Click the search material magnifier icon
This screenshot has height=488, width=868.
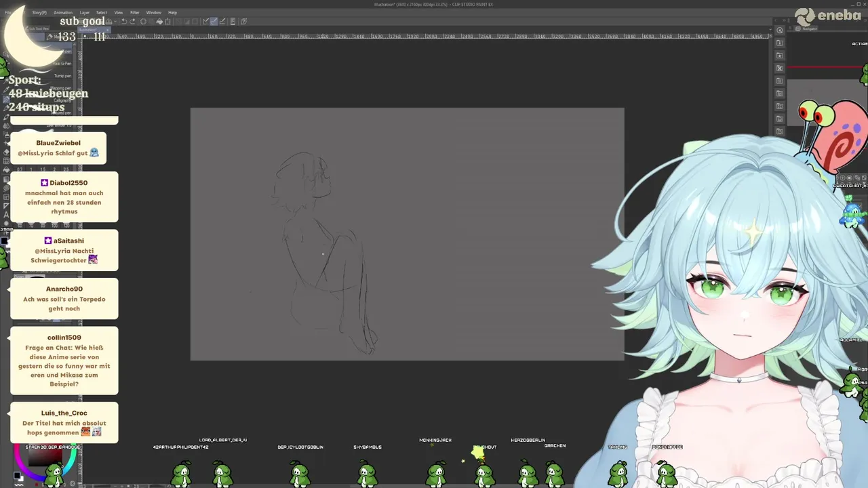pyautogui.click(x=780, y=30)
